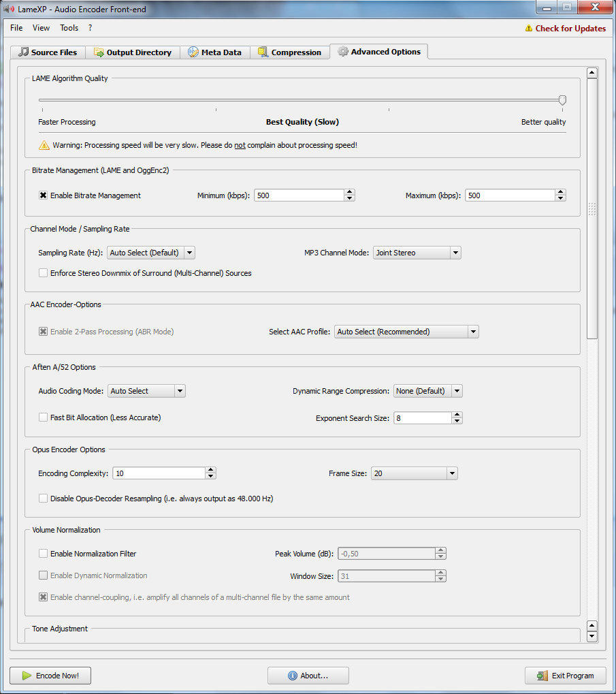Decrease Maximum (kbps) with the down arrow
The height and width of the screenshot is (694, 616).
click(561, 198)
